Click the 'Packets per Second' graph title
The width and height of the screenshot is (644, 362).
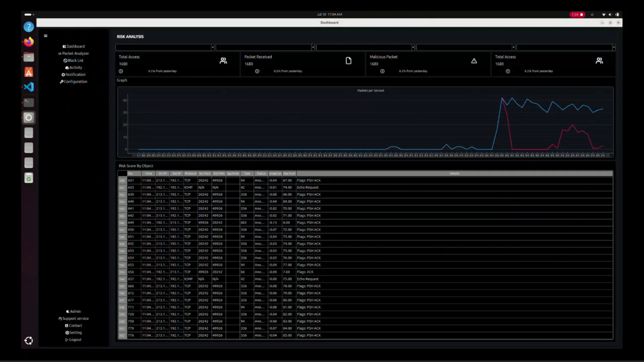tap(370, 91)
